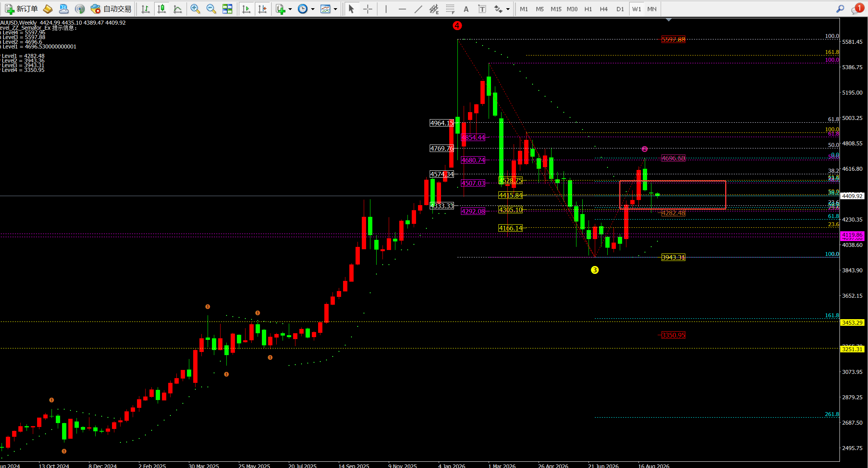The image size is (868, 468).
Task: Select the horizontal line drawing tool
Action: [x=402, y=9]
